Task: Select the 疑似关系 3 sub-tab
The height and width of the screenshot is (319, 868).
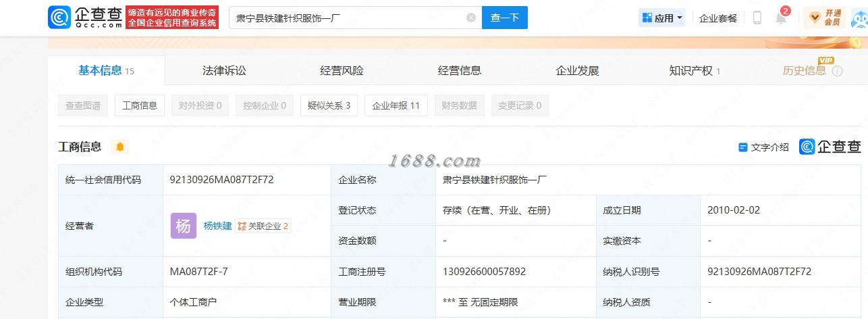Action: 329,105
